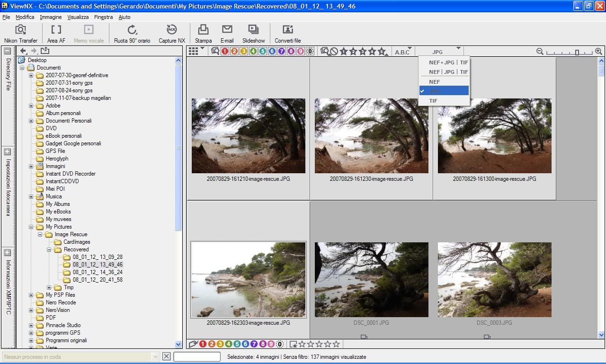Viewport: 606px width, 364px height.
Task: Go up one folder level
Action: [45, 51]
